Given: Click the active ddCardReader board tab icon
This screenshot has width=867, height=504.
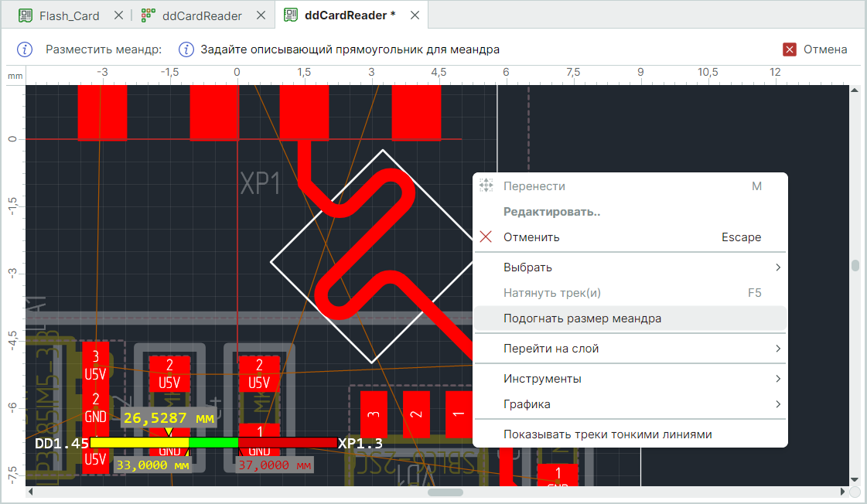Looking at the screenshot, I should (292, 15).
